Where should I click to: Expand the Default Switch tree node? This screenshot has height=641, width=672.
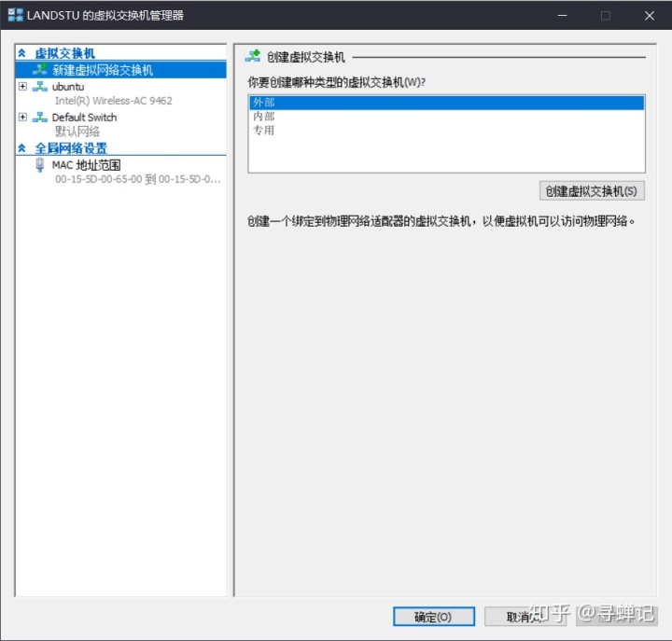[x=22, y=117]
